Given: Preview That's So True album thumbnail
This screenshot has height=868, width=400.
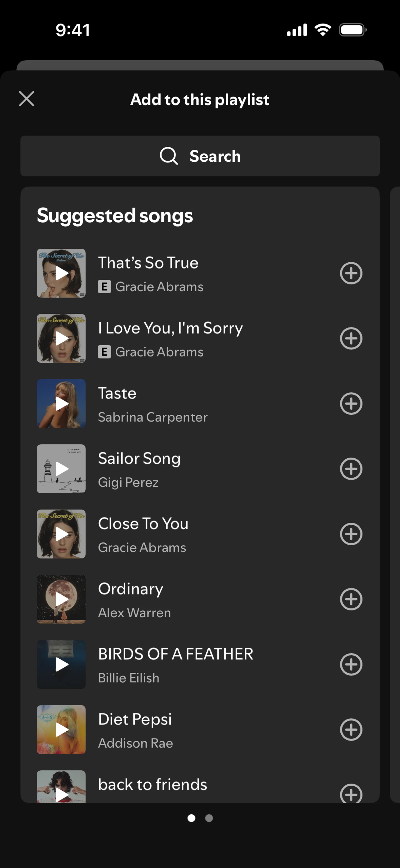Looking at the screenshot, I should pyautogui.click(x=61, y=273).
